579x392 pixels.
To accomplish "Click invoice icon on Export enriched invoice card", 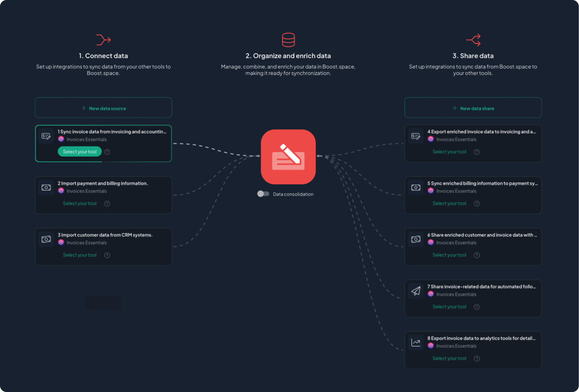I will [x=416, y=136].
